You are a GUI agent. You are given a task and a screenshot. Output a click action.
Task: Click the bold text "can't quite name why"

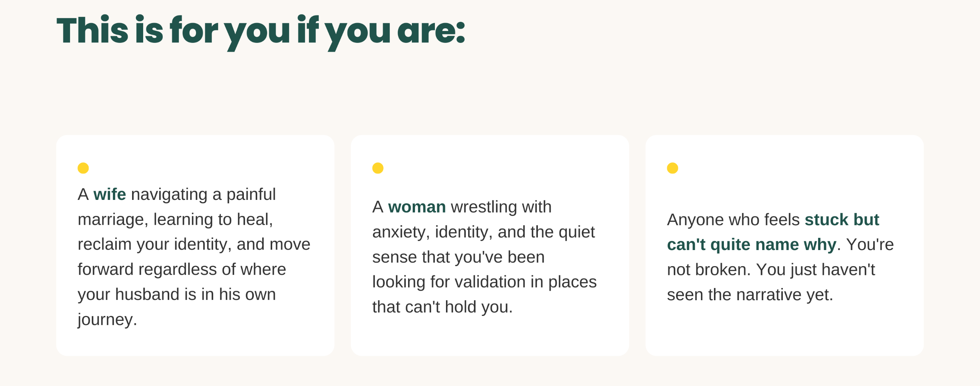[751, 245]
